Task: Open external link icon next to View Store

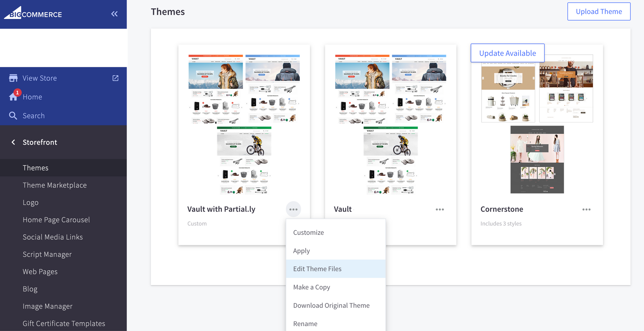Action: click(115, 78)
